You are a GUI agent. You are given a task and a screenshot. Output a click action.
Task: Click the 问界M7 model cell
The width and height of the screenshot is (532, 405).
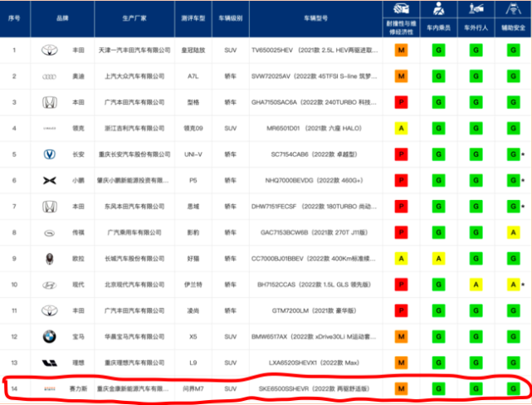pos(193,388)
